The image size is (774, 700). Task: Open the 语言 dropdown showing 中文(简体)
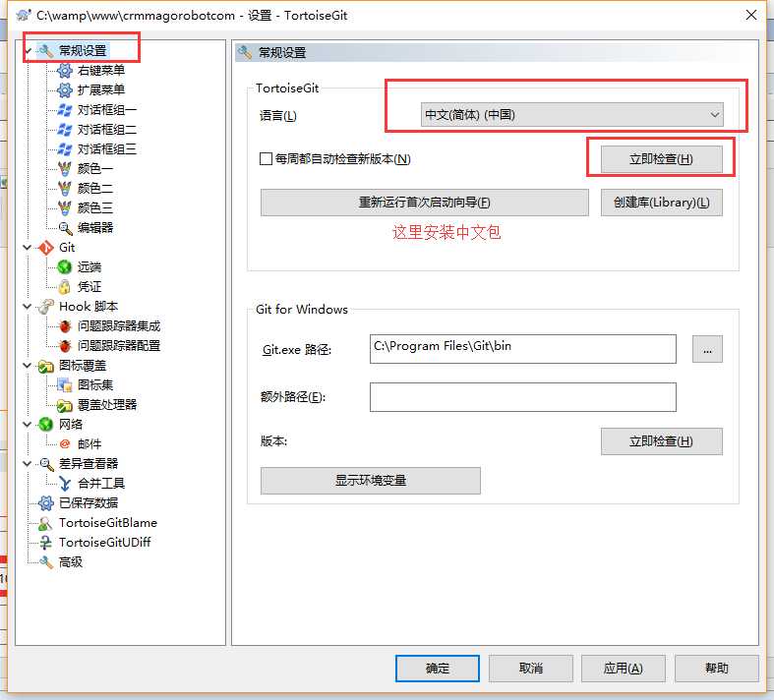[571, 115]
